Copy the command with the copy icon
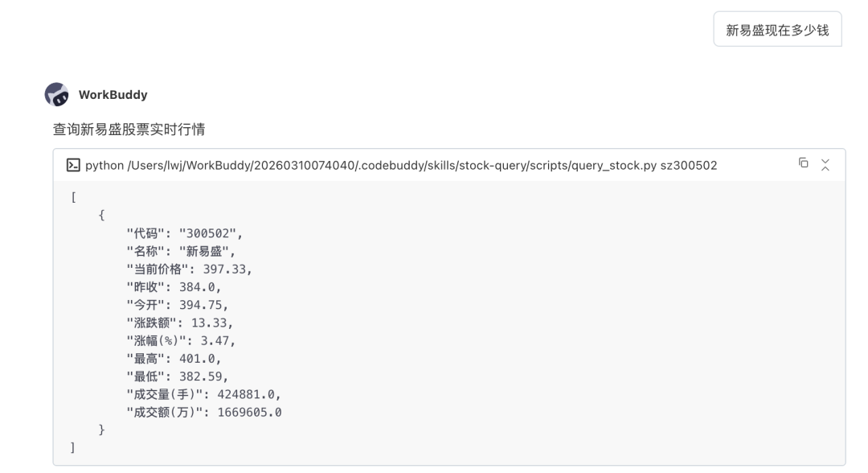Viewport: 868px width, 473px height. click(x=803, y=162)
